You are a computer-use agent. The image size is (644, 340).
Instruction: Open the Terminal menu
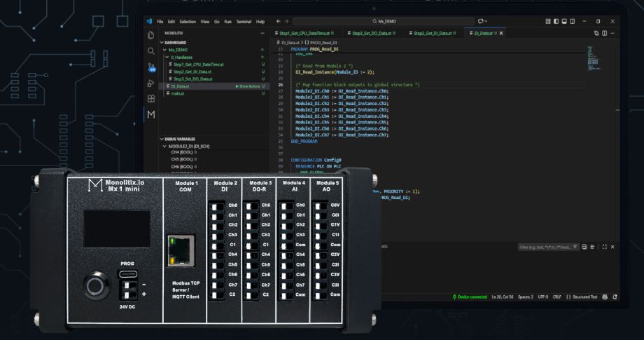(244, 22)
